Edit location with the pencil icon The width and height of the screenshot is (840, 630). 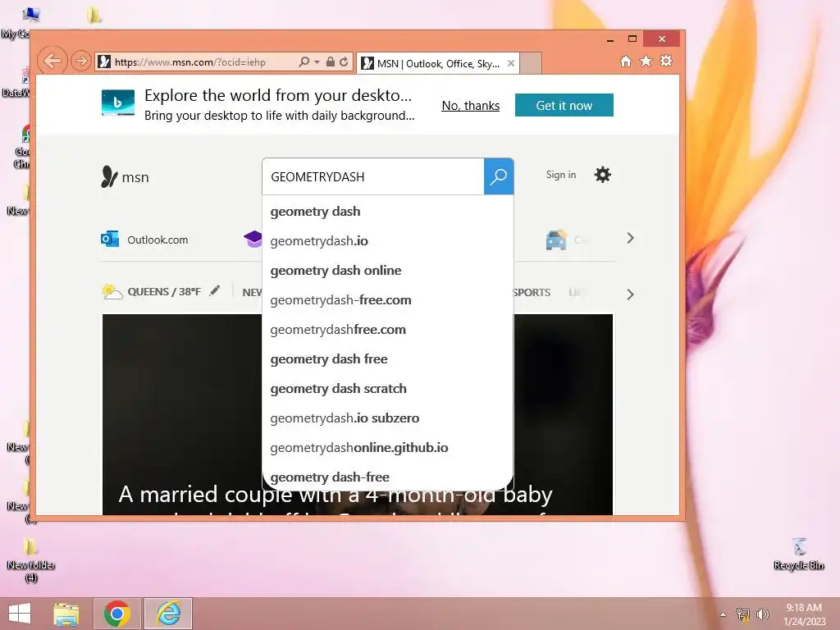(x=214, y=290)
